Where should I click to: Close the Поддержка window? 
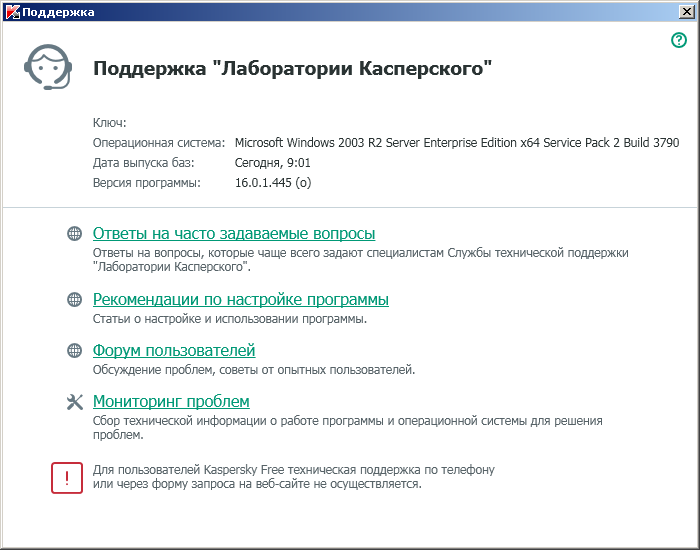(x=686, y=12)
